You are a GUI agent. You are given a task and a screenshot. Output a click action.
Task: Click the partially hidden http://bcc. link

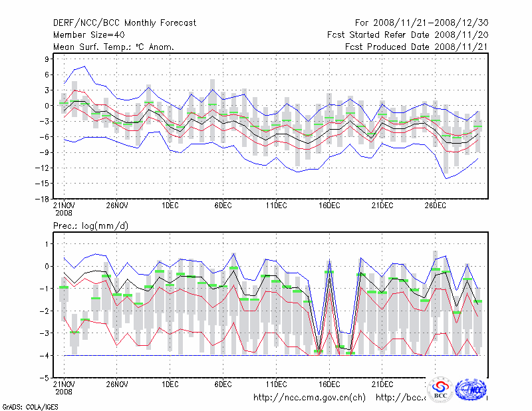pos(400,398)
